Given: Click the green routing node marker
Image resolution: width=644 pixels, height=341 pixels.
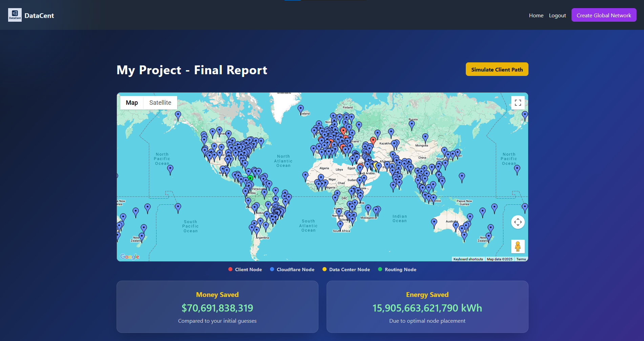Looking at the screenshot, I should coord(250,178).
